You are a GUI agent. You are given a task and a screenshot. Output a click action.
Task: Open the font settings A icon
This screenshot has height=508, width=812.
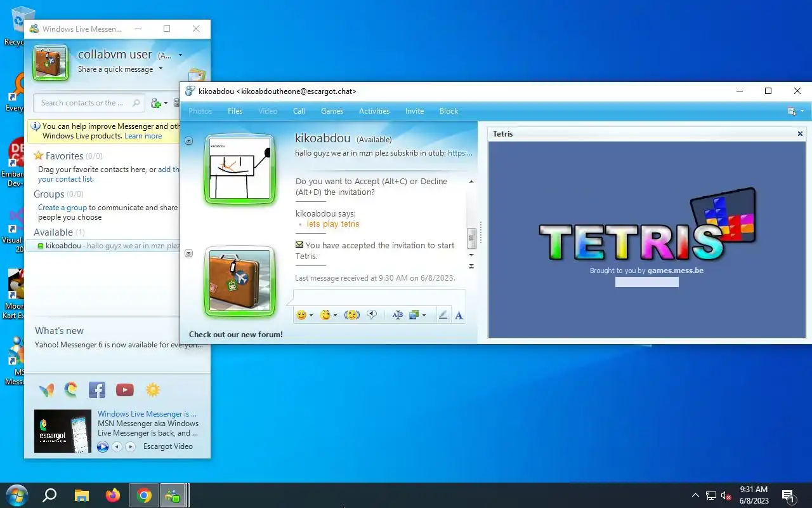click(459, 315)
